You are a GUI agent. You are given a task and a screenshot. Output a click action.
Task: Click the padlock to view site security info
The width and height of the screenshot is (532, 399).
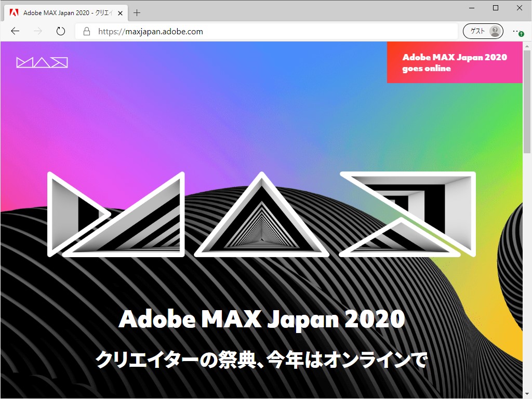(86, 31)
